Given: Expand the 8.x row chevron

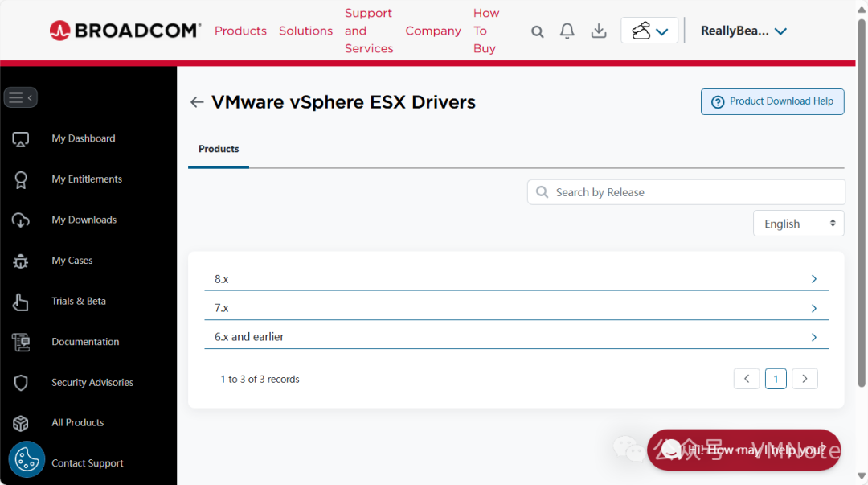Looking at the screenshot, I should pyautogui.click(x=813, y=279).
